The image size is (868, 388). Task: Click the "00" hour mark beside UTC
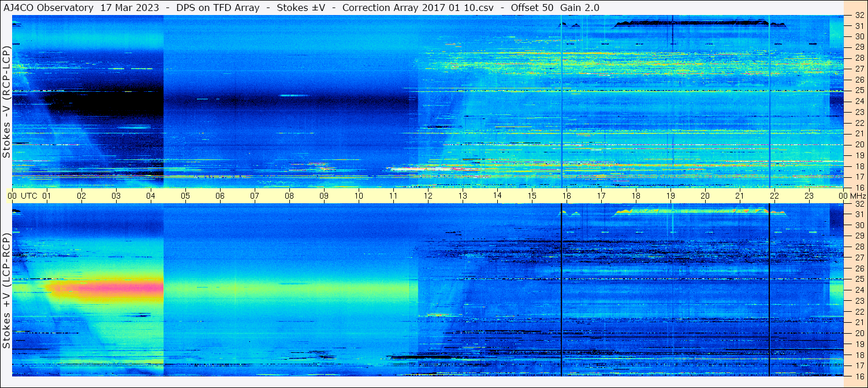pos(12,196)
